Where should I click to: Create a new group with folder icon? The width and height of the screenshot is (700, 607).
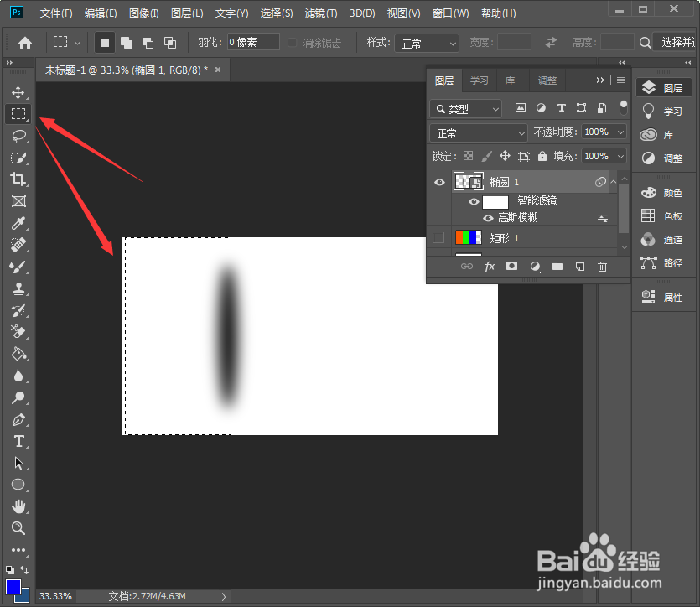557,267
